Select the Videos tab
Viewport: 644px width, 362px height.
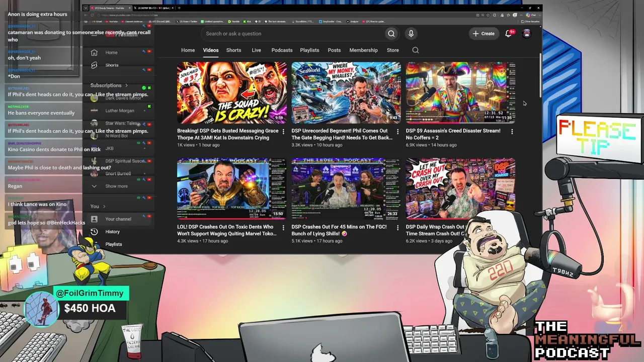coord(211,50)
